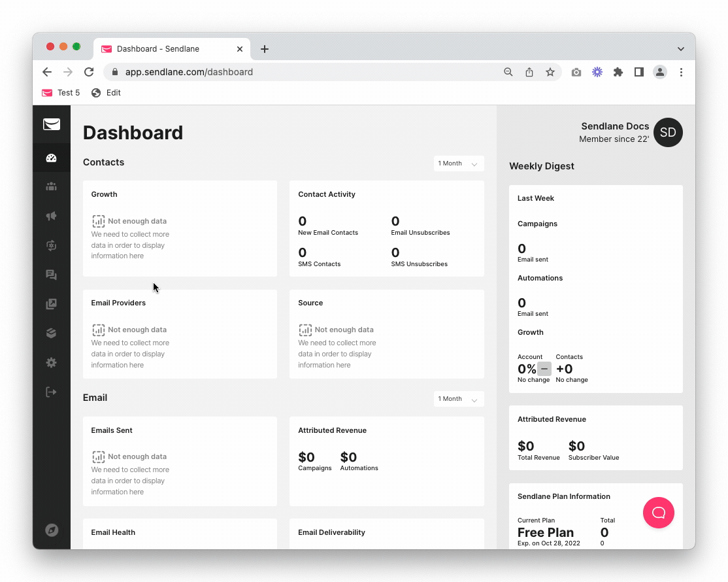The image size is (728, 582).
Task: Expand the tab search chevron in Chrome
Action: [681, 49]
